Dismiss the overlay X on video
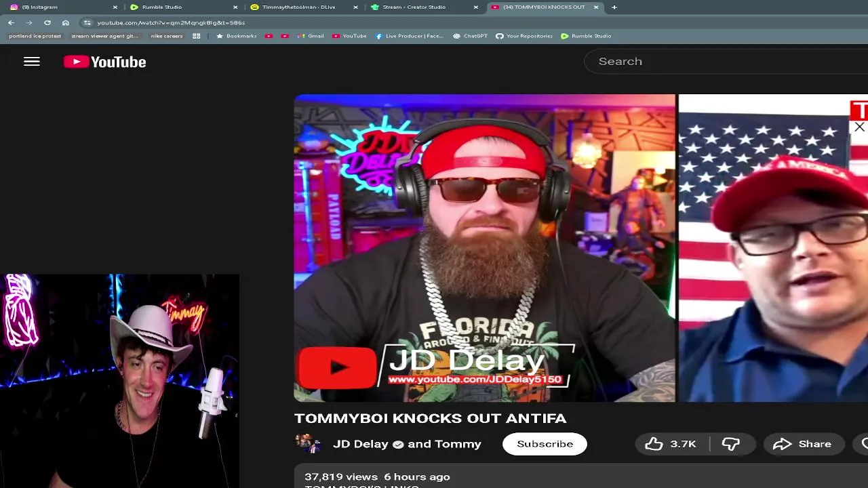This screenshot has height=488, width=868. coord(859,127)
